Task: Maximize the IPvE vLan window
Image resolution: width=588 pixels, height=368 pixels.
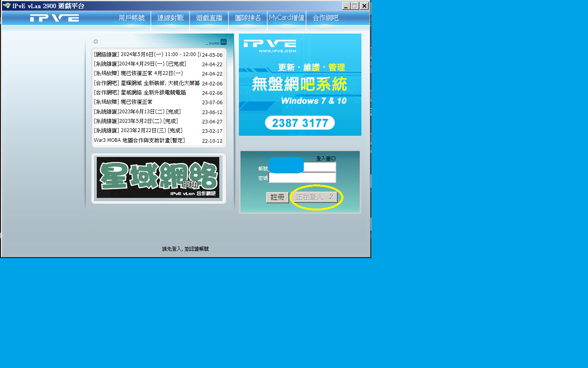Action: [355, 6]
